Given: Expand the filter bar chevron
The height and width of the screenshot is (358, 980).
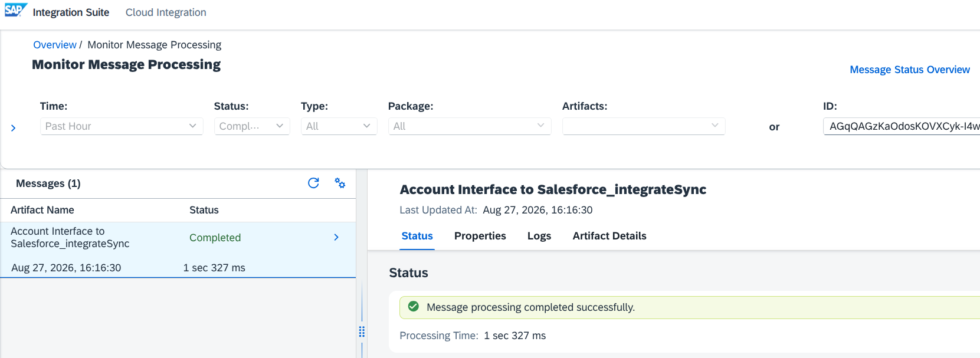Looking at the screenshot, I should pyautogui.click(x=13, y=128).
